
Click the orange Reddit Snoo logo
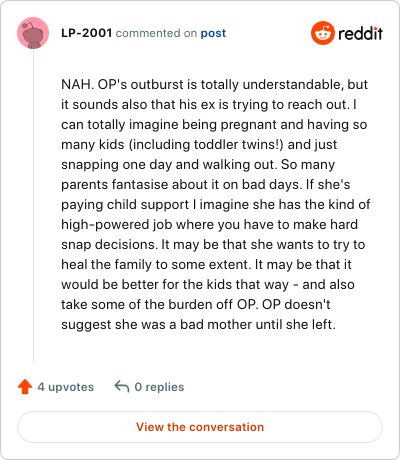[322, 33]
